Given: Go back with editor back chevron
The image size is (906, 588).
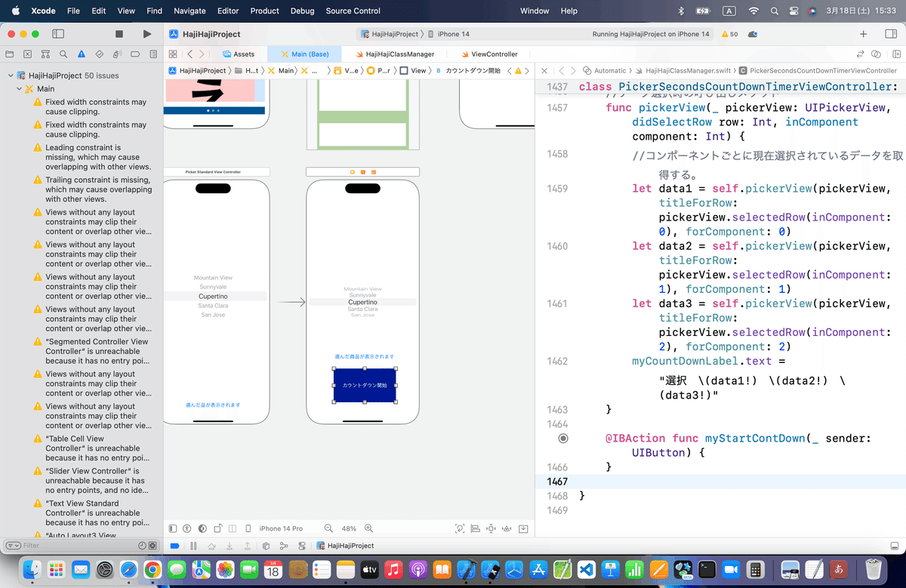Looking at the screenshot, I should (190, 54).
